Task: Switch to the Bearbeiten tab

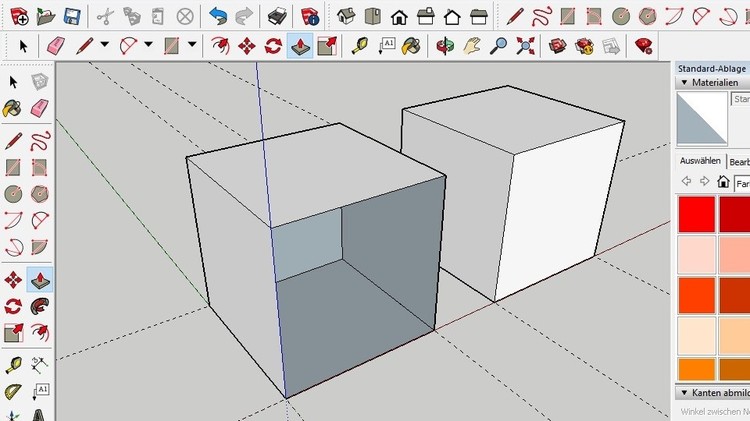Action: click(x=739, y=162)
